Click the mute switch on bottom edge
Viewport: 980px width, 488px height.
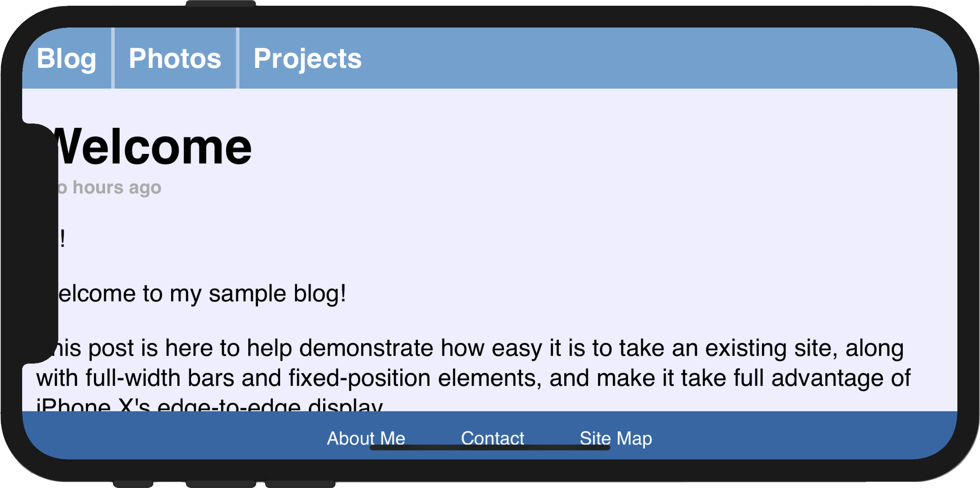point(133,484)
